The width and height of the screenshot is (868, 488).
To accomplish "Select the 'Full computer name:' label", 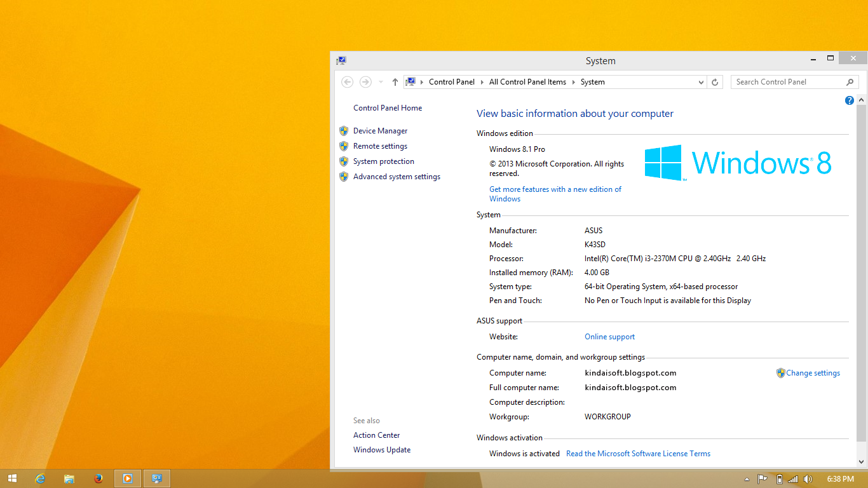I will coord(524,388).
